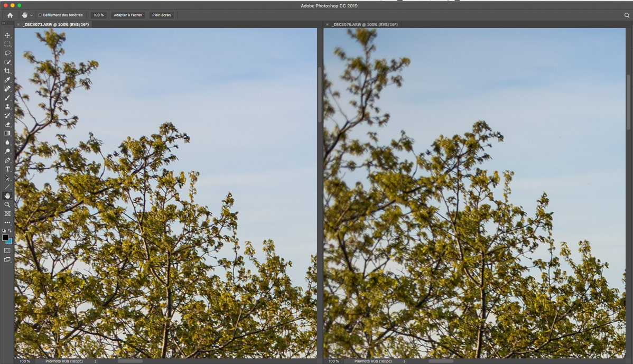Open the search magnifier at top right
This screenshot has width=633, height=364.
[x=627, y=15]
